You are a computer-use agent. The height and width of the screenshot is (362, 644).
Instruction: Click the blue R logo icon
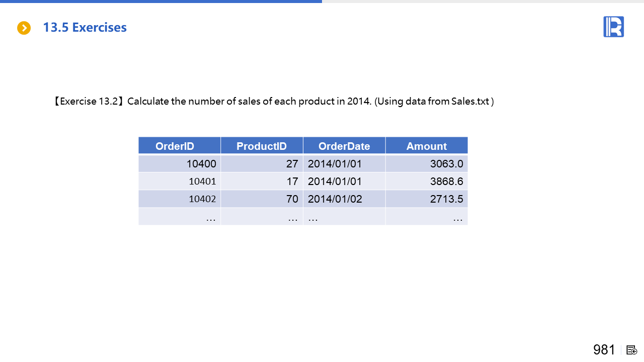613,27
